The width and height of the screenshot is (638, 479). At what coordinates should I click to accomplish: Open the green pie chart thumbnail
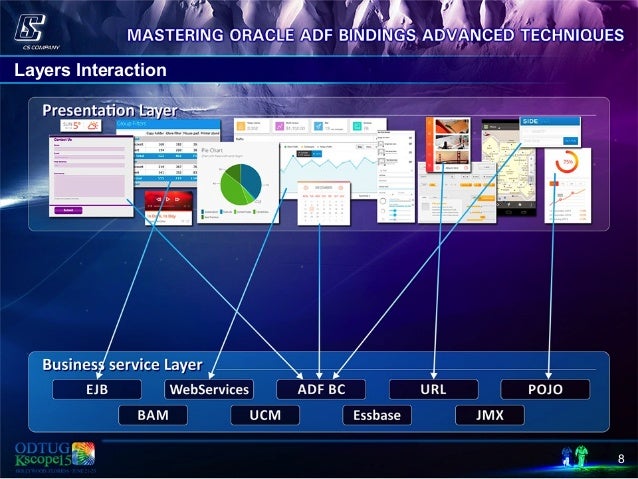(x=238, y=183)
